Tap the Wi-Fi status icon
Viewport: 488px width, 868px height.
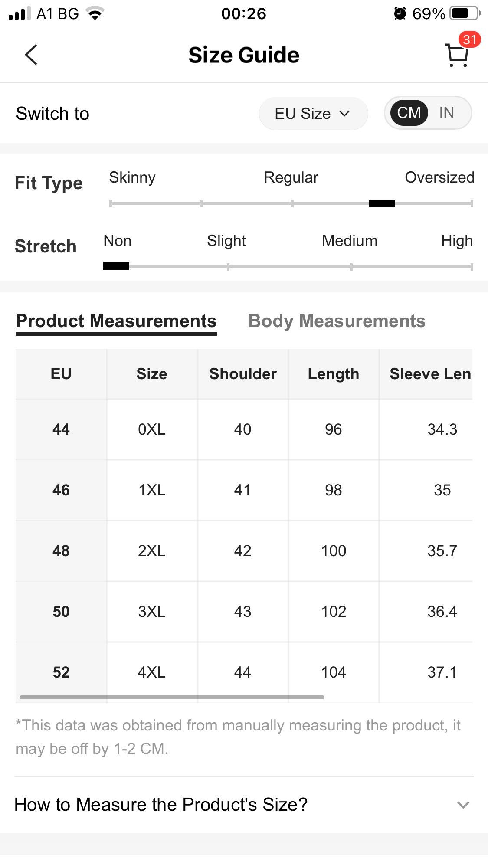[x=95, y=13]
